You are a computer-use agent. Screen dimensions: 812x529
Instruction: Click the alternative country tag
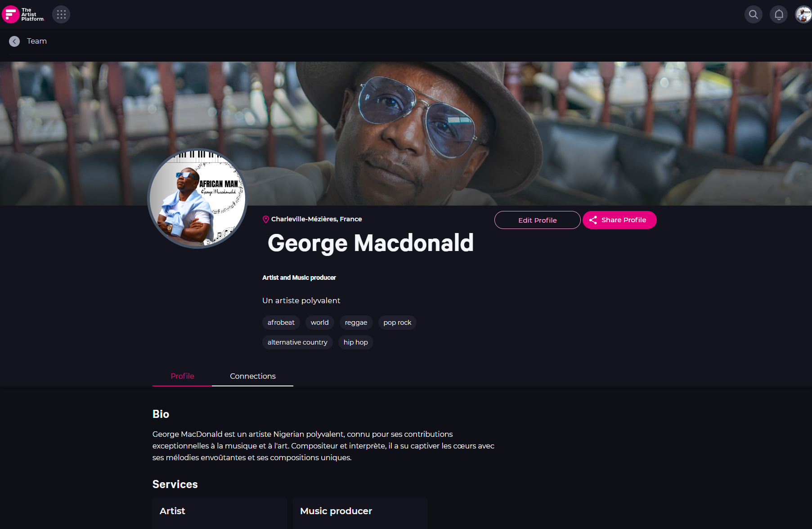pyautogui.click(x=297, y=342)
